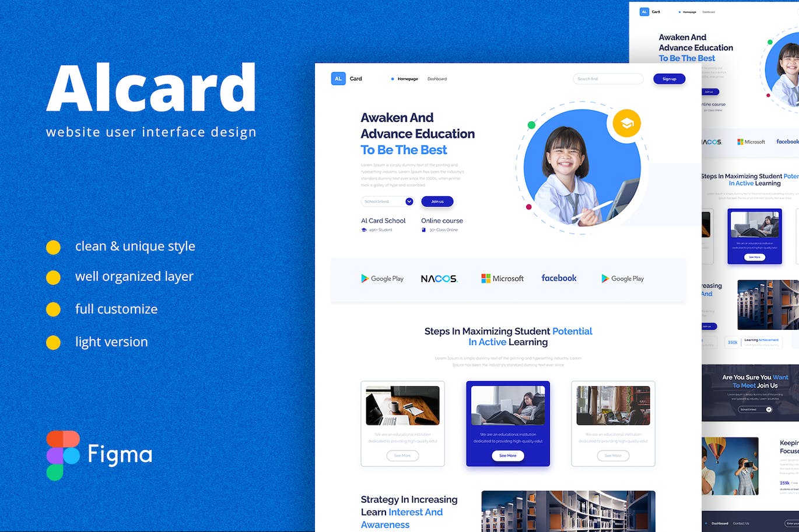The width and height of the screenshot is (799, 532).
Task: Click the hot air balloon image in background page
Action: point(730,466)
